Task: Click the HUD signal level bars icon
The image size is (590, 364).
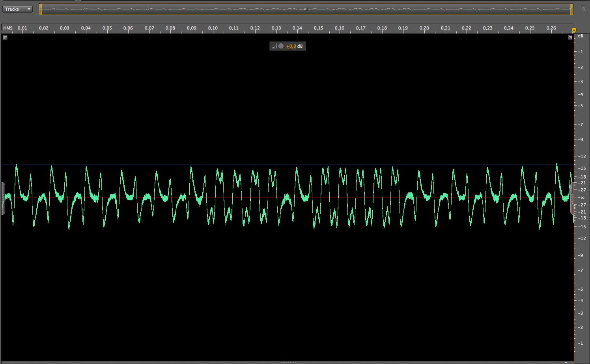Action: click(274, 46)
